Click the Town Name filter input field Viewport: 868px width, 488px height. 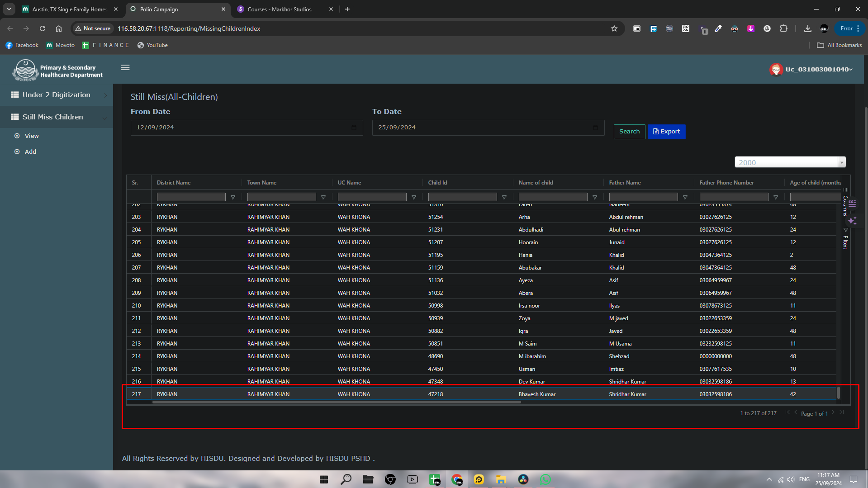coord(281,197)
